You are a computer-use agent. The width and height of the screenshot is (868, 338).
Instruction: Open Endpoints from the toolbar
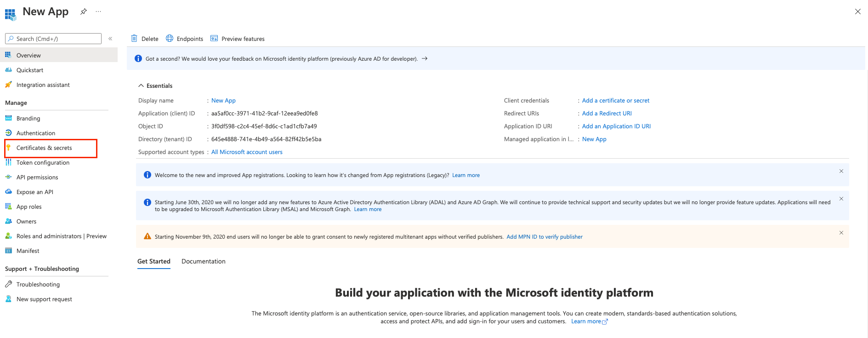click(185, 39)
